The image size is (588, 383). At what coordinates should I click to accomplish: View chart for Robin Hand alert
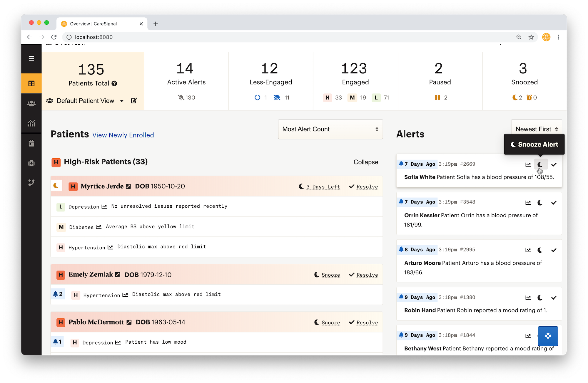pos(528,298)
